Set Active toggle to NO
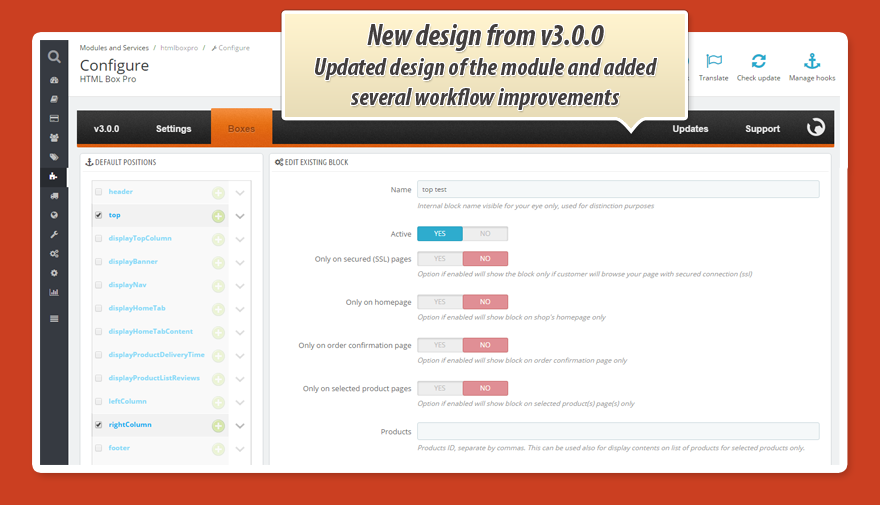880x505 pixels. click(x=485, y=234)
